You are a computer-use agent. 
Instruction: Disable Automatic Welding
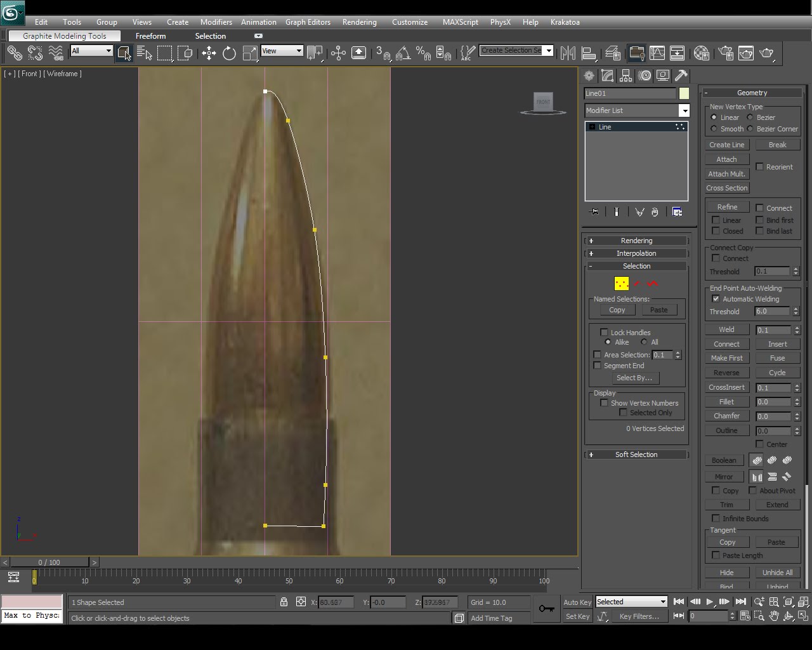point(716,299)
